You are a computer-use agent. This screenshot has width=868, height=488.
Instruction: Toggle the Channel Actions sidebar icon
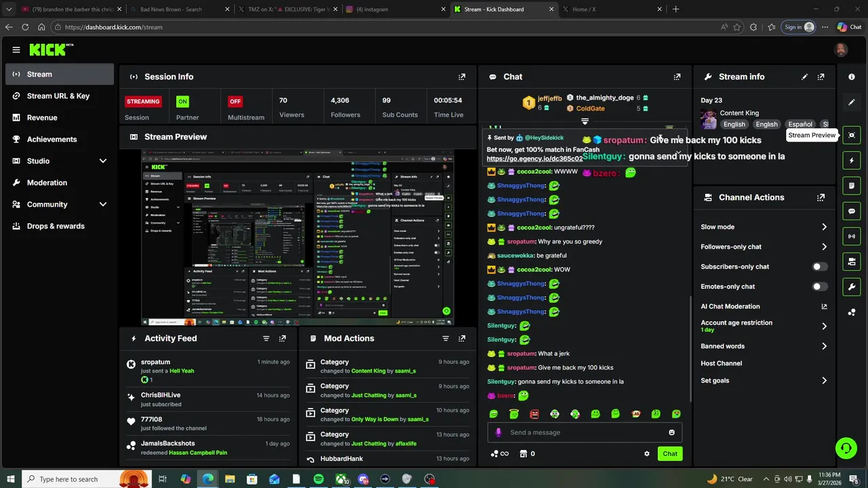coord(852,262)
